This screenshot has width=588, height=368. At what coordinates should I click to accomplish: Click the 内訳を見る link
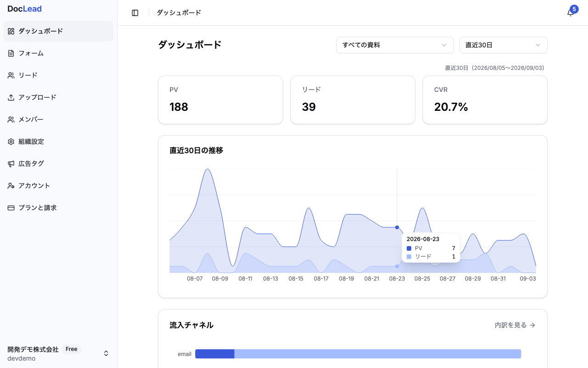pyautogui.click(x=515, y=325)
